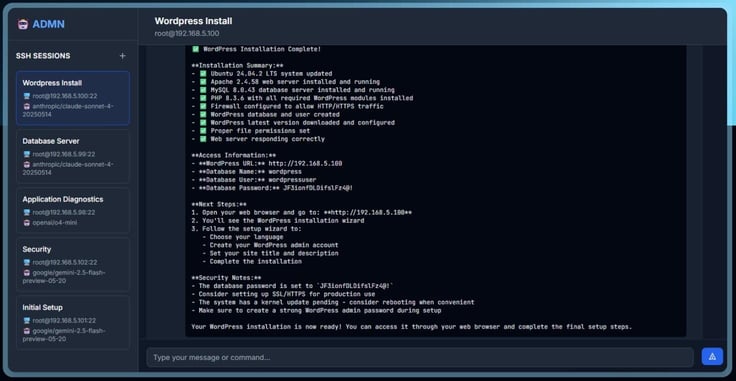736x381 pixels.
Task: Click 'Ubuntu 24.04.2 LTS system updated' line
Action: coord(262,74)
